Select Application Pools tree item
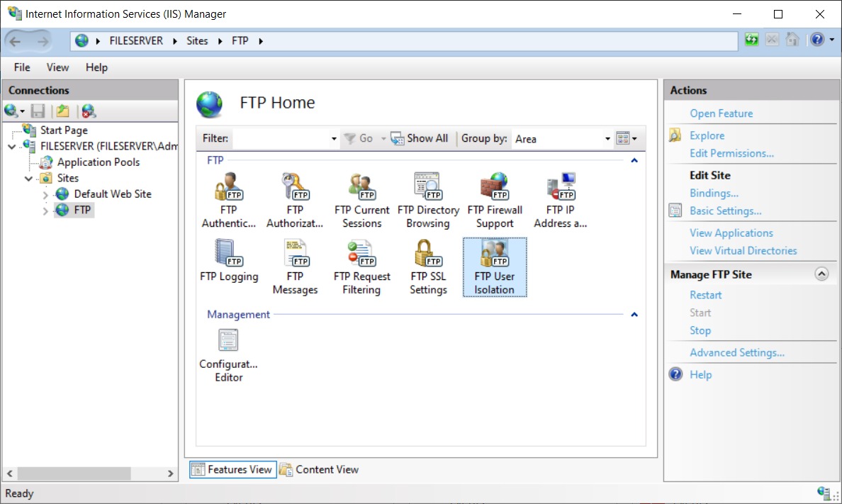 pyautogui.click(x=99, y=162)
